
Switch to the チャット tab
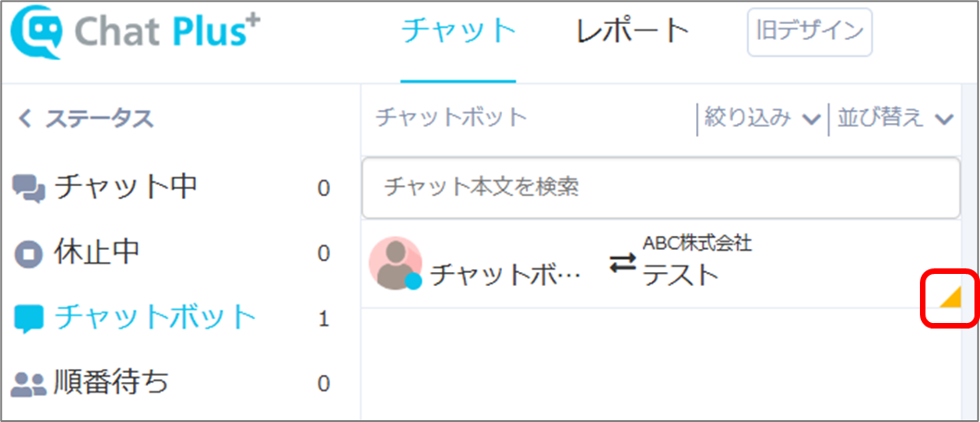click(x=459, y=31)
